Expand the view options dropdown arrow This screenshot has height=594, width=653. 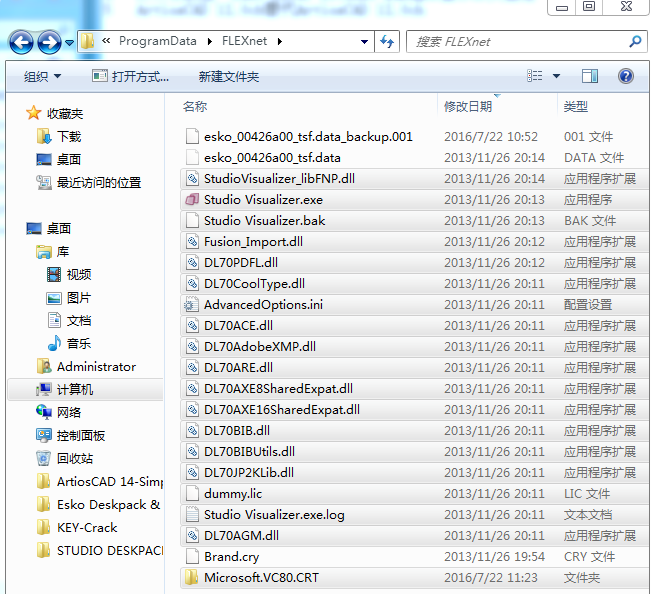coord(557,76)
